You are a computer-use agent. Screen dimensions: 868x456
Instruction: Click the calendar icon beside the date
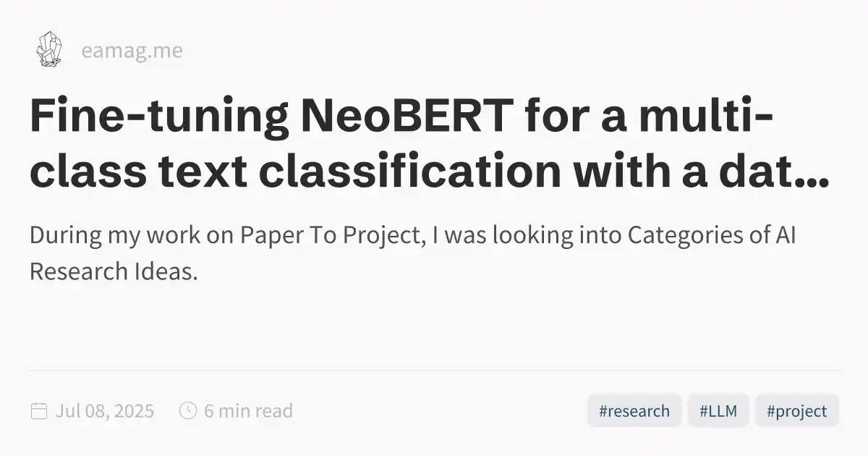(39, 411)
